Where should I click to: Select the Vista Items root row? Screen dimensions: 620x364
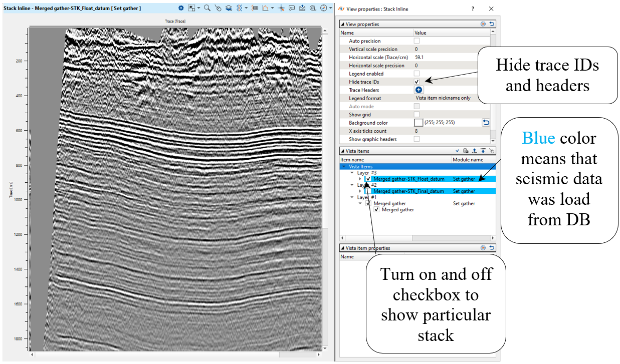click(x=361, y=166)
